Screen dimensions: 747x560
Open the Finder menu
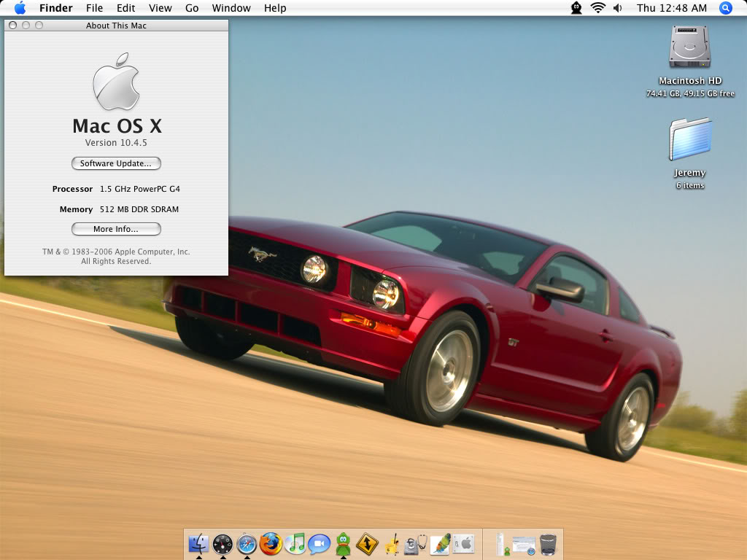(55, 8)
